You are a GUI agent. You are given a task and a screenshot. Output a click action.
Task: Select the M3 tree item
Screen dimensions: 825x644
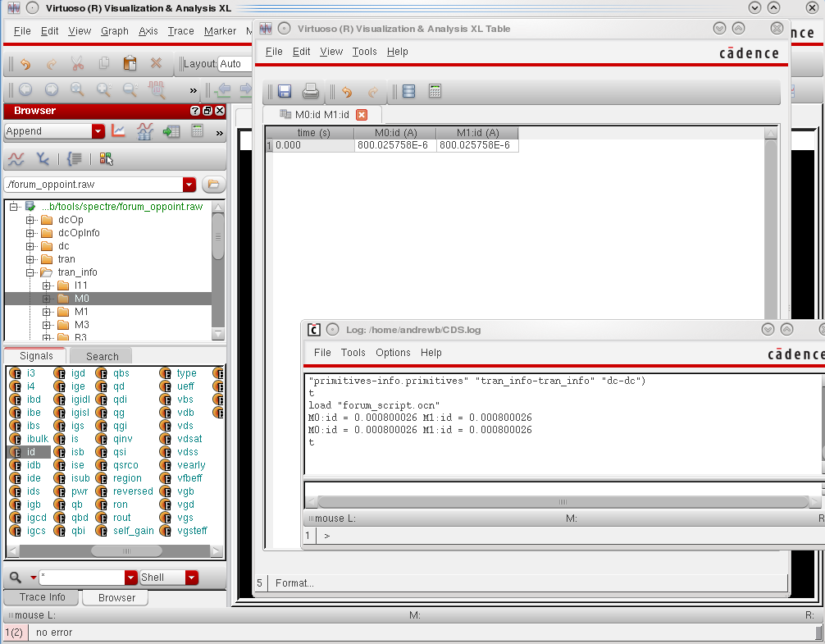coord(81,325)
